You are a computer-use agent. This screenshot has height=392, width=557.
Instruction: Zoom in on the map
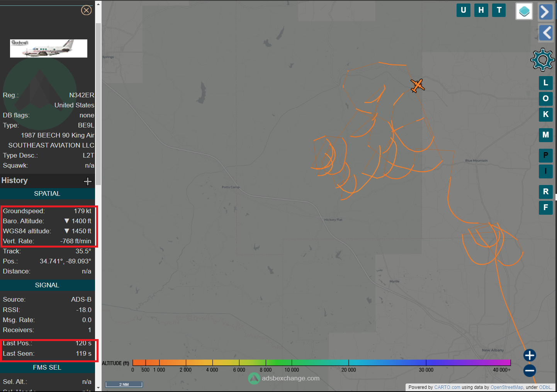[530, 355]
